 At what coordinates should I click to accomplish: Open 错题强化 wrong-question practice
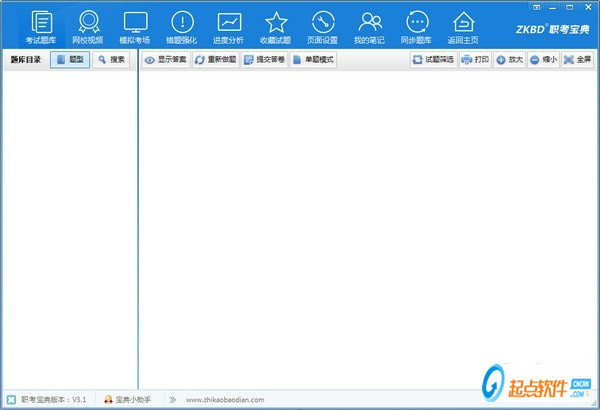[182, 27]
